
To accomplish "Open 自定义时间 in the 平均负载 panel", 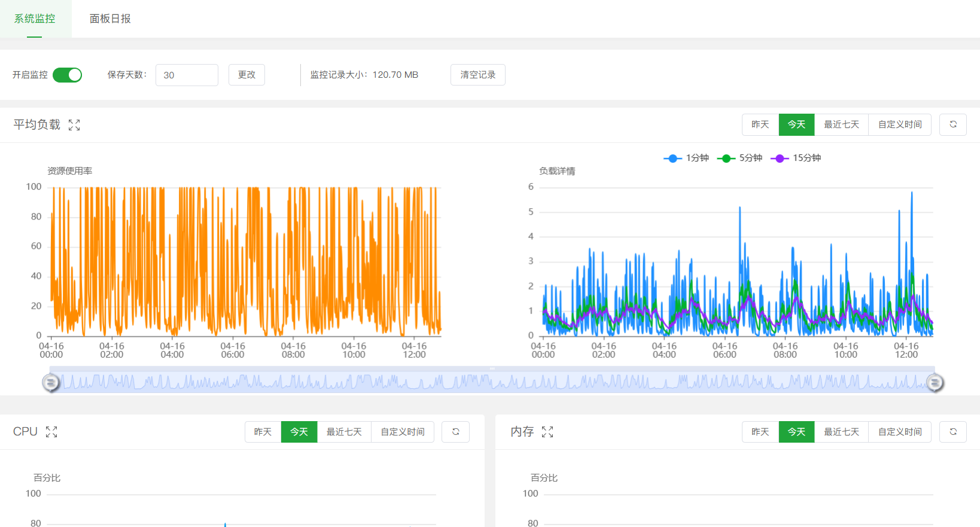I will click(900, 124).
